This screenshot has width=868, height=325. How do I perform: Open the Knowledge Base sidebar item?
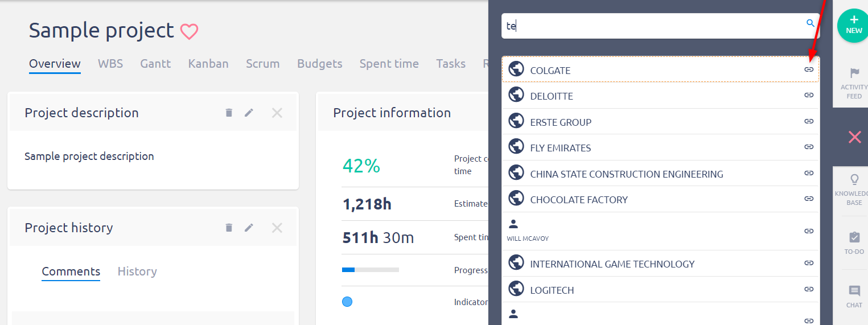click(854, 190)
